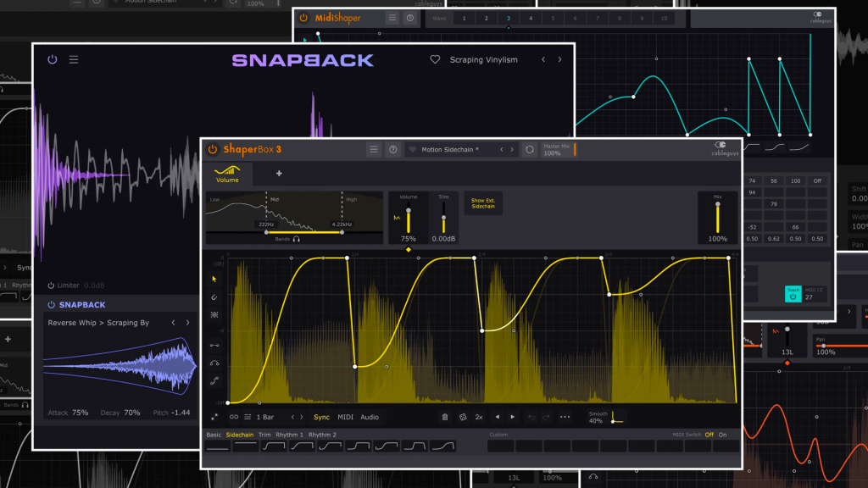Toggle ShaperBox 3 power button
The height and width of the screenshot is (488, 868).
tap(213, 149)
